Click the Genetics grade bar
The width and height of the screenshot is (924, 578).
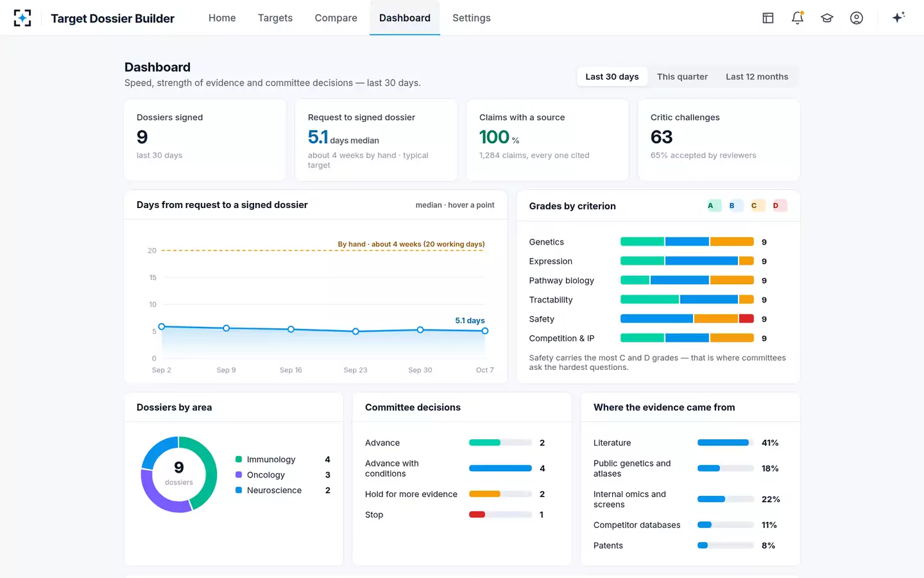[x=687, y=242]
